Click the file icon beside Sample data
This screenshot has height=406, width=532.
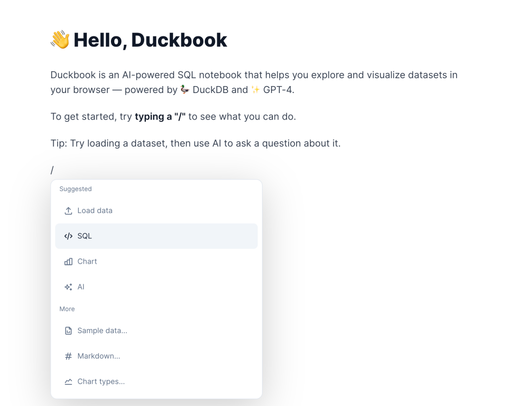click(x=68, y=331)
